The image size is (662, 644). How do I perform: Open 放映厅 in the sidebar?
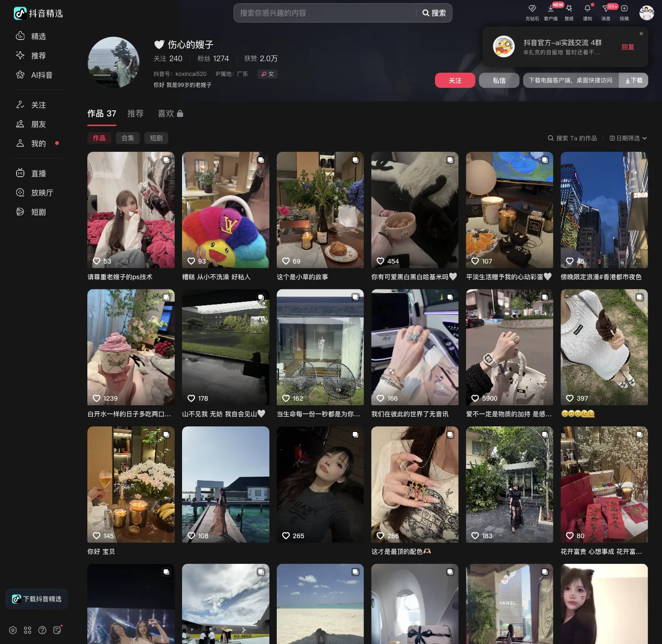tap(37, 192)
